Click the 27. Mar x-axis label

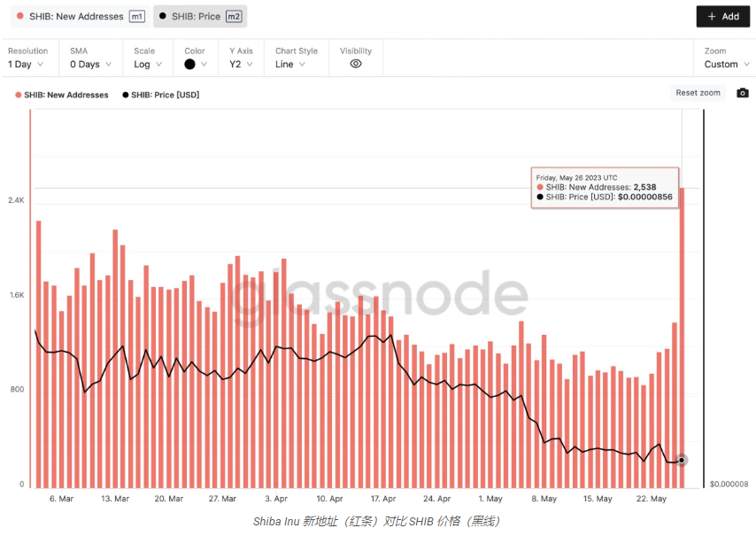[x=222, y=499]
